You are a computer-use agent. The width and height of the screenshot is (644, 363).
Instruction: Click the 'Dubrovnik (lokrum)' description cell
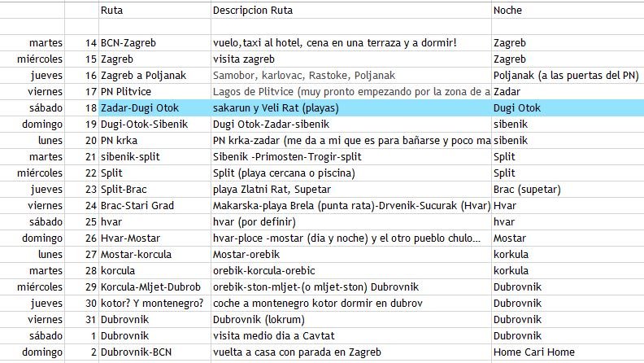(350, 319)
